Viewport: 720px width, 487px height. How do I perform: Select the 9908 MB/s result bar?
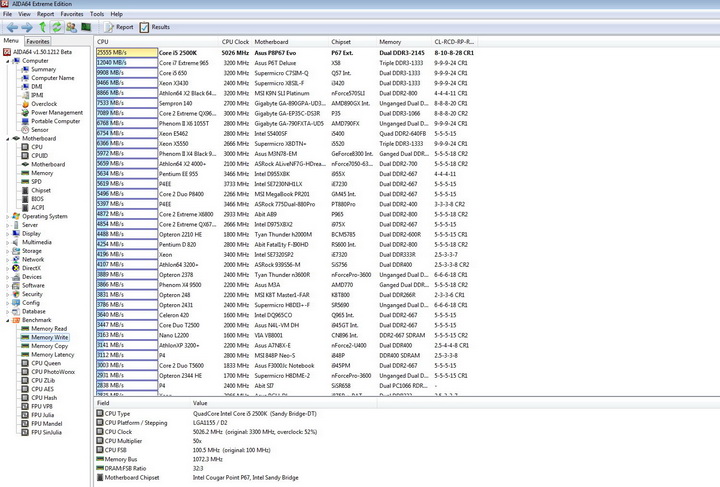coord(127,73)
